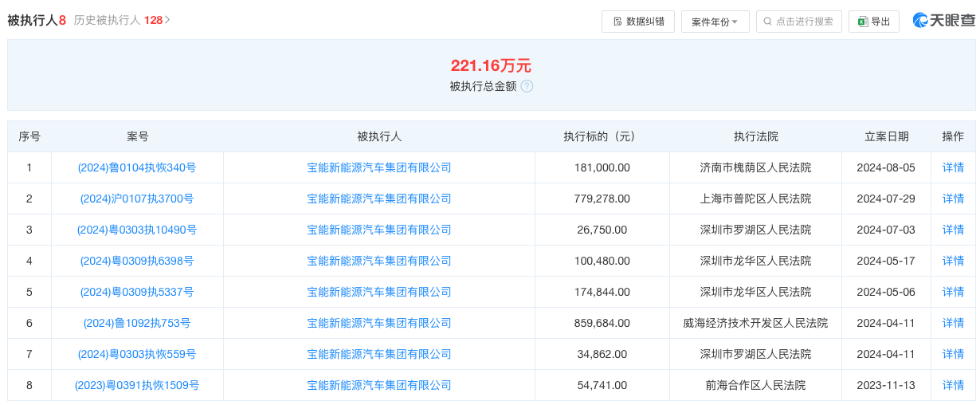Open 详情 for the 2024-07-03 row
Image resolution: width=980 pixels, height=405 pixels.
pyautogui.click(x=953, y=230)
